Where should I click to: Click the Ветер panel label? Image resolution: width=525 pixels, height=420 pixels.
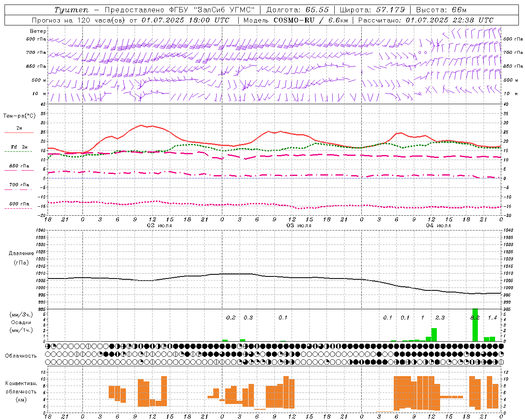[x=38, y=31]
